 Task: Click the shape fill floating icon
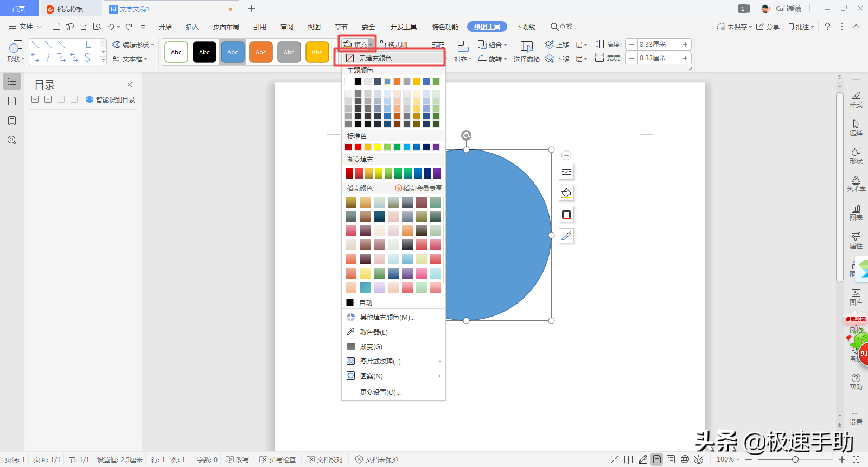coord(566,194)
